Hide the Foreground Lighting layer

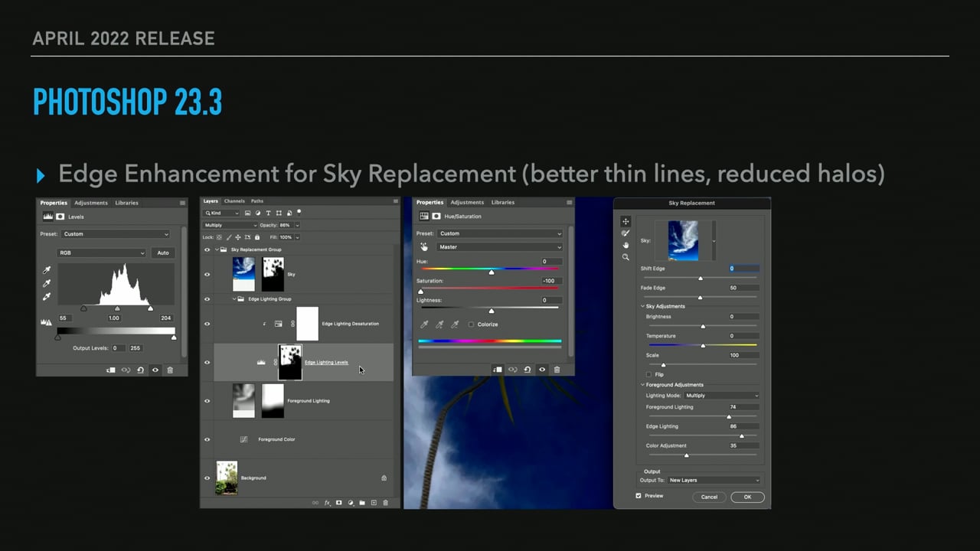tap(207, 400)
